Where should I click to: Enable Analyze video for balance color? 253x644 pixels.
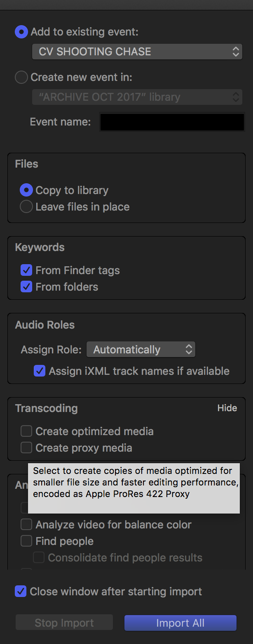tap(26, 525)
